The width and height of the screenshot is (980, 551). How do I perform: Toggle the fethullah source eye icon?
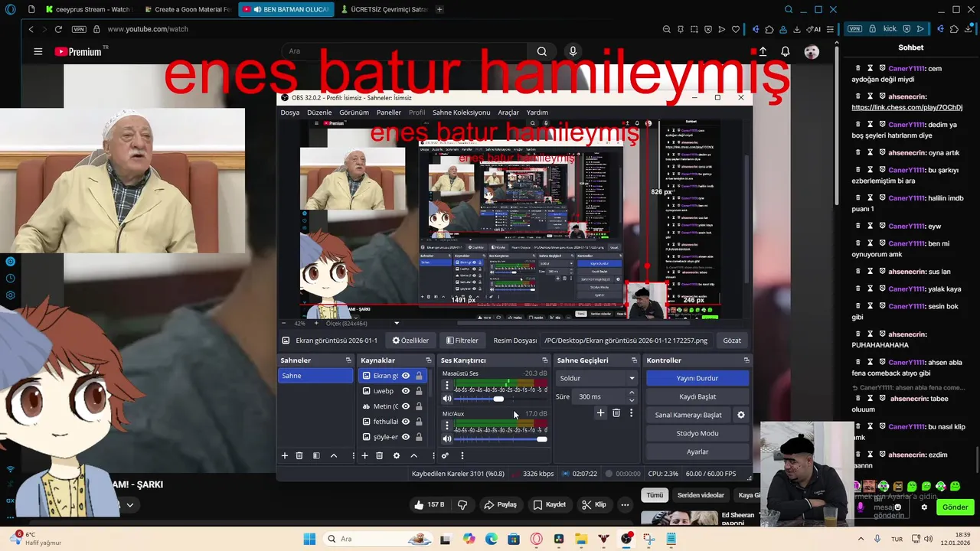406,422
